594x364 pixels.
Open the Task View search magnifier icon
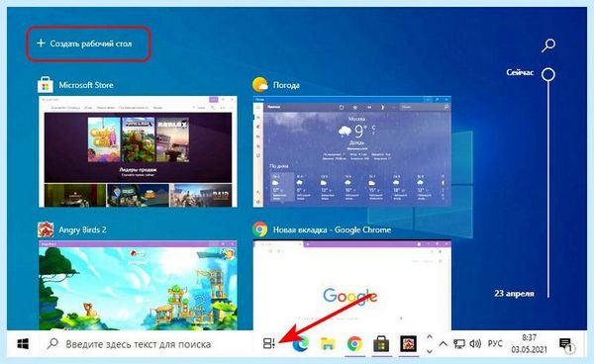(548, 45)
